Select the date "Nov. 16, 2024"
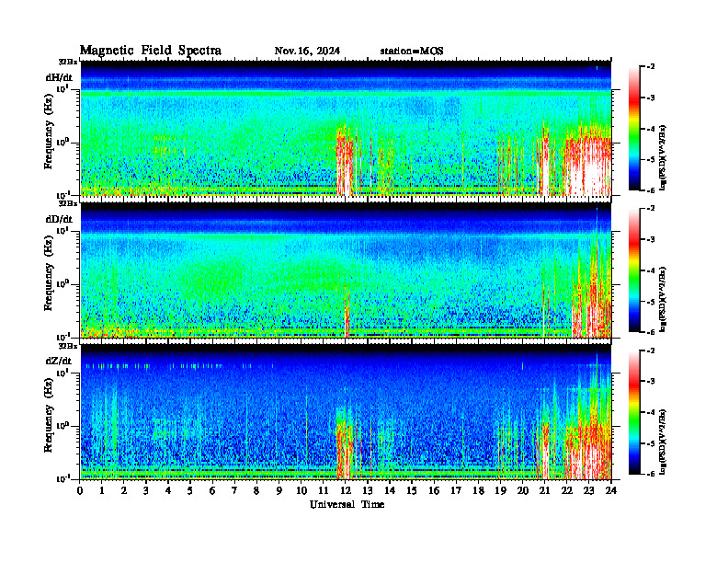Screen dimensions: 728x563 coord(307,51)
